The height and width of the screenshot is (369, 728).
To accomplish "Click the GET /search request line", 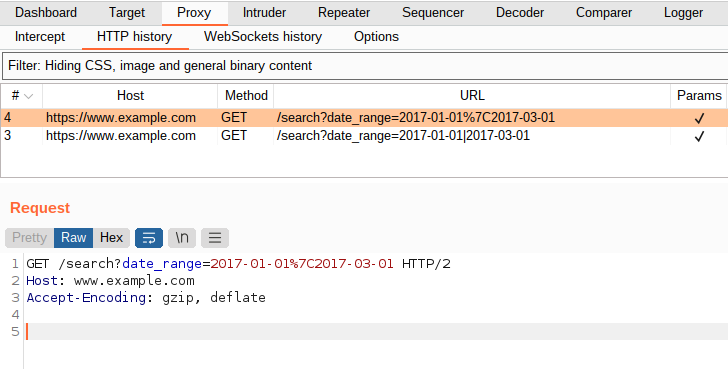I will [238, 264].
